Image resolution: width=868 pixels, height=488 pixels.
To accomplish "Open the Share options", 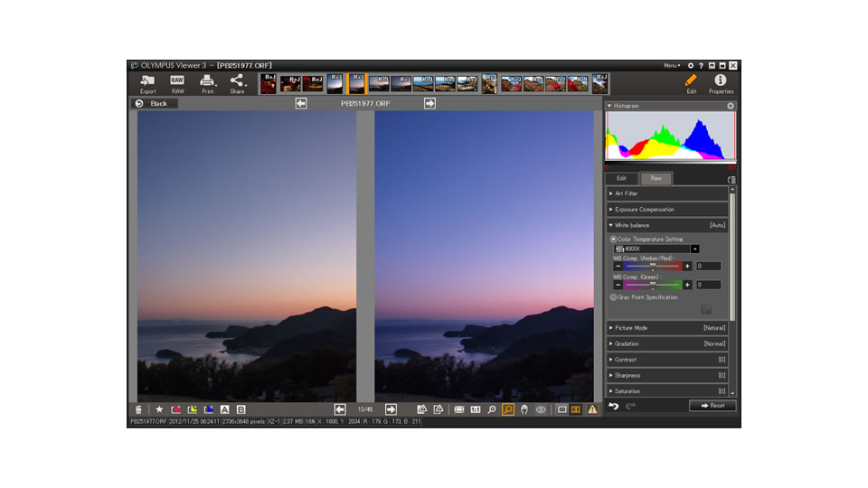I will click(237, 83).
